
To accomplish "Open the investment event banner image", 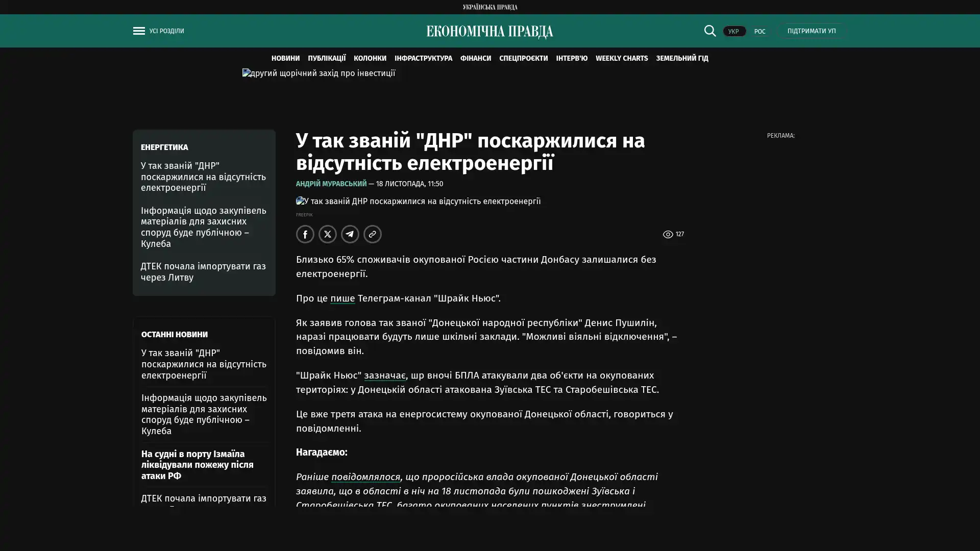I will point(318,73).
